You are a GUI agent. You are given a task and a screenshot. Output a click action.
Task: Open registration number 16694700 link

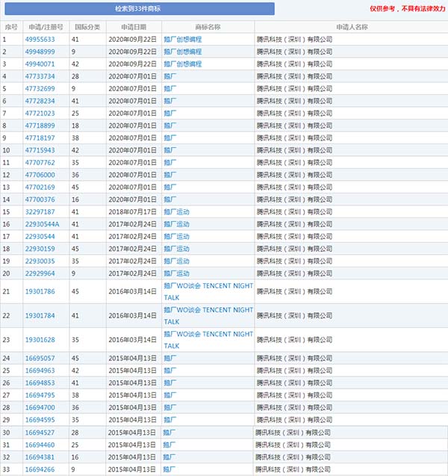coord(40,407)
